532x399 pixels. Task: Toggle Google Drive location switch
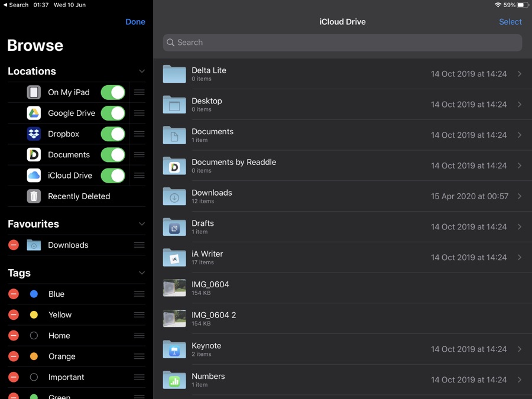[113, 113]
